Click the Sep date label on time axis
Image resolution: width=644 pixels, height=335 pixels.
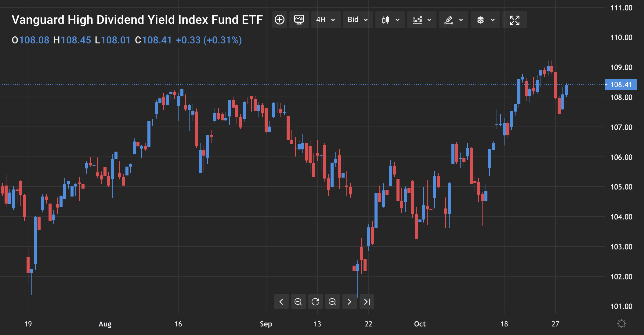pos(266,324)
